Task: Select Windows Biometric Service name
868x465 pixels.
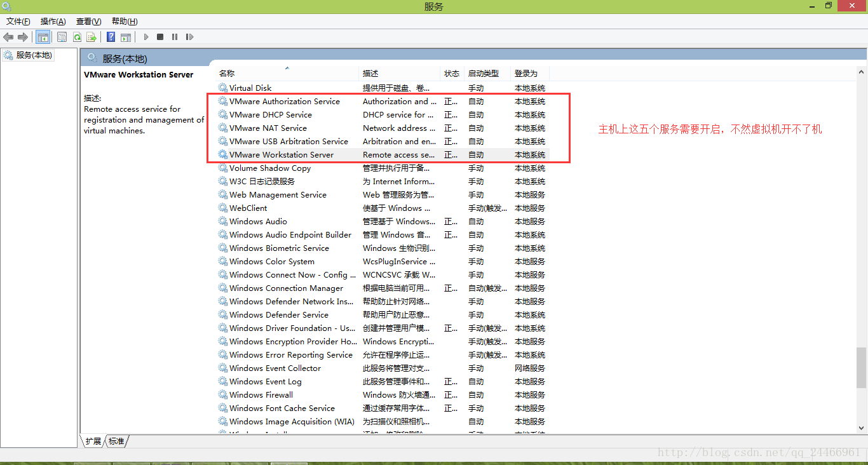Action: pyautogui.click(x=279, y=248)
